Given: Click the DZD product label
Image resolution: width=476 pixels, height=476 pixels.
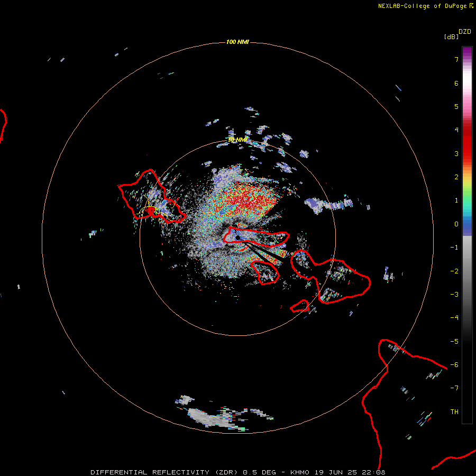Looking at the screenshot, I should 465,32.
